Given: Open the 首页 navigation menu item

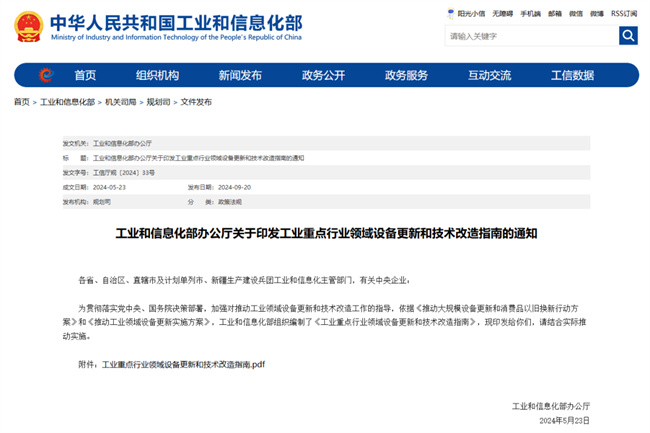Looking at the screenshot, I should 85,75.
